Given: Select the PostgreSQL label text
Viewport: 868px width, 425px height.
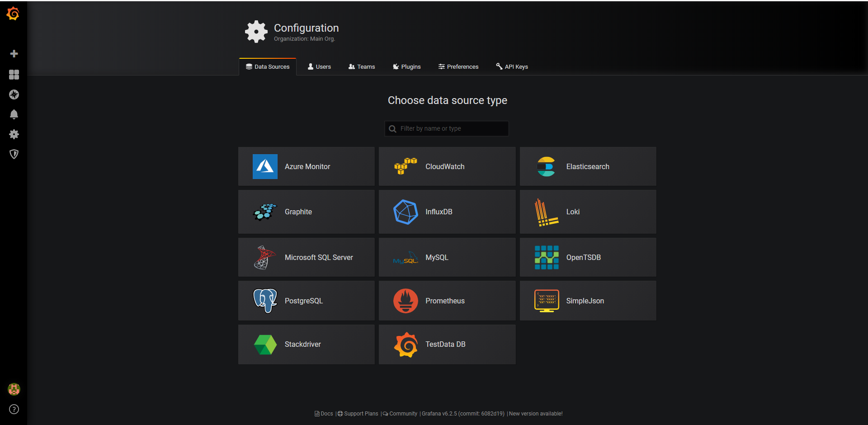Looking at the screenshot, I should pyautogui.click(x=304, y=301).
